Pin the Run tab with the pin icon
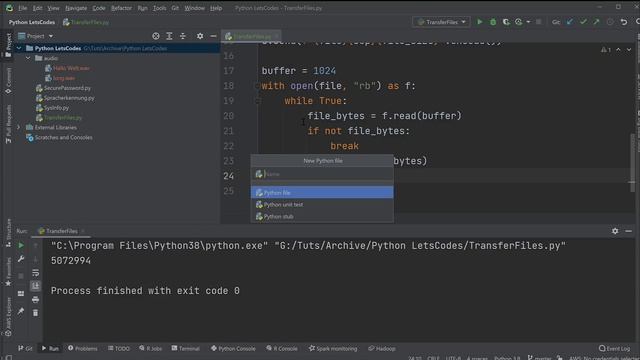 (x=21, y=311)
